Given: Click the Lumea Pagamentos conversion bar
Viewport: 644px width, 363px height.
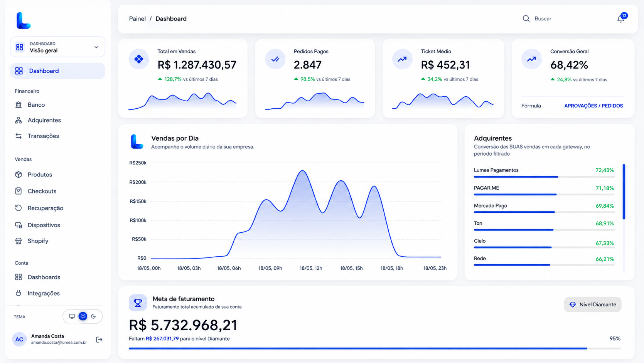Looking at the screenshot, I should (544, 177).
